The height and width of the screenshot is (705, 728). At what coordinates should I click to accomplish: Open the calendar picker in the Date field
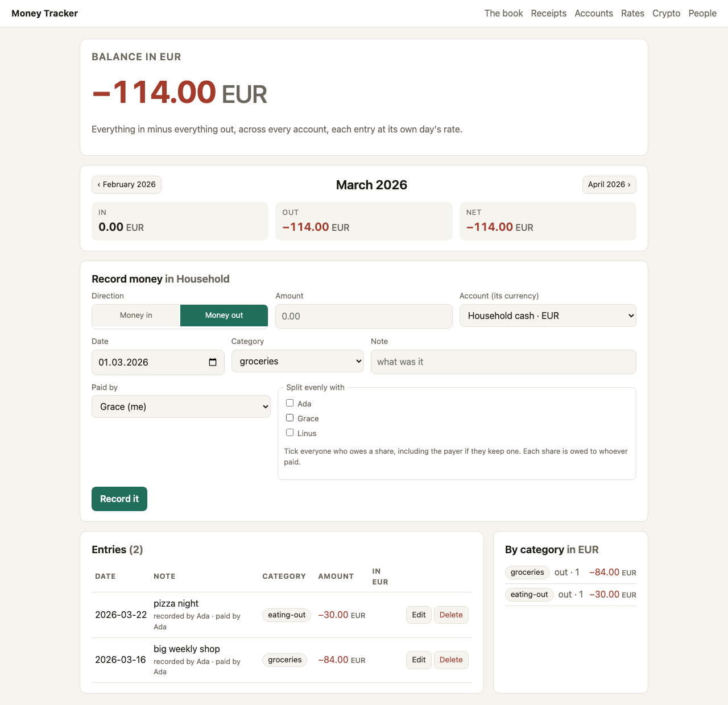click(213, 362)
